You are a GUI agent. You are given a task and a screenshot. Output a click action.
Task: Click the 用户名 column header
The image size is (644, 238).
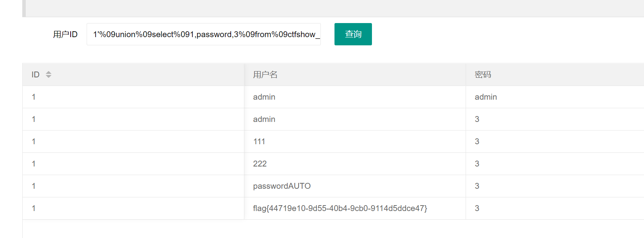[265, 75]
